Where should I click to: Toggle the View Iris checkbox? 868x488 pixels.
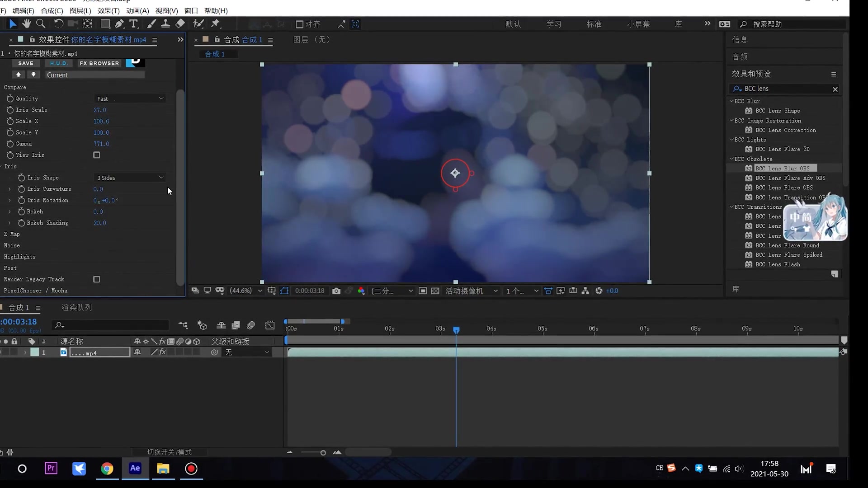pos(97,155)
